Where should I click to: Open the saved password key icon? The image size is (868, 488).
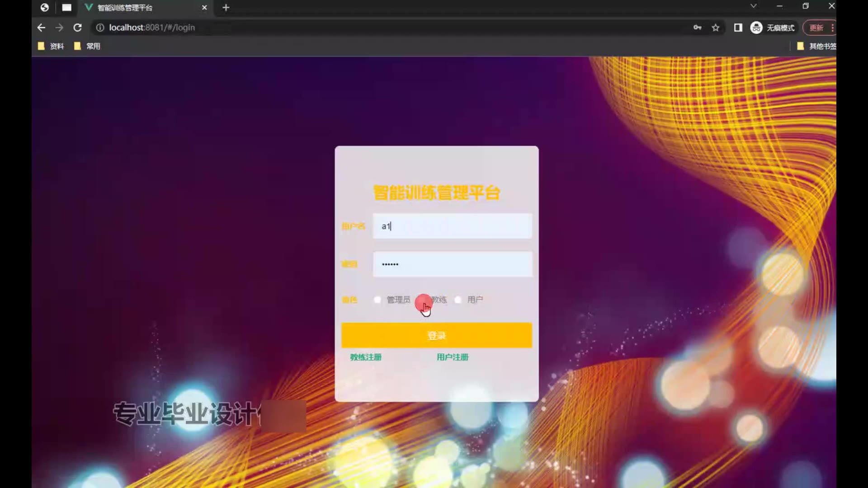point(698,28)
